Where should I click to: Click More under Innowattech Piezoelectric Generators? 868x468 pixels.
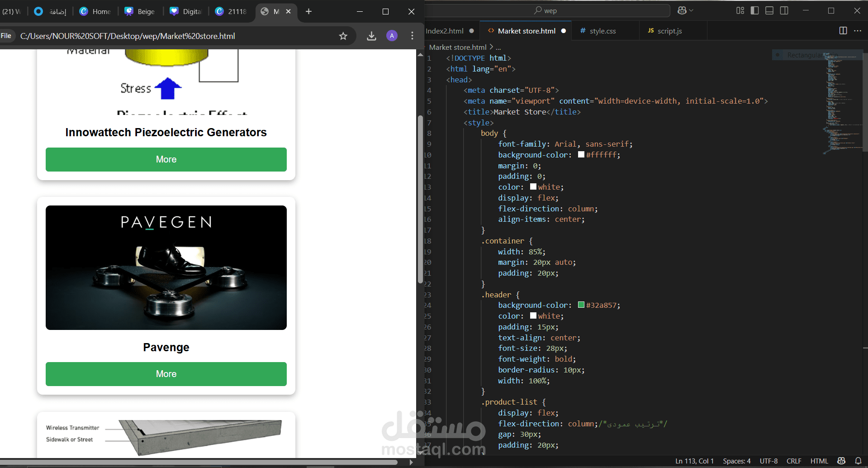(x=166, y=159)
